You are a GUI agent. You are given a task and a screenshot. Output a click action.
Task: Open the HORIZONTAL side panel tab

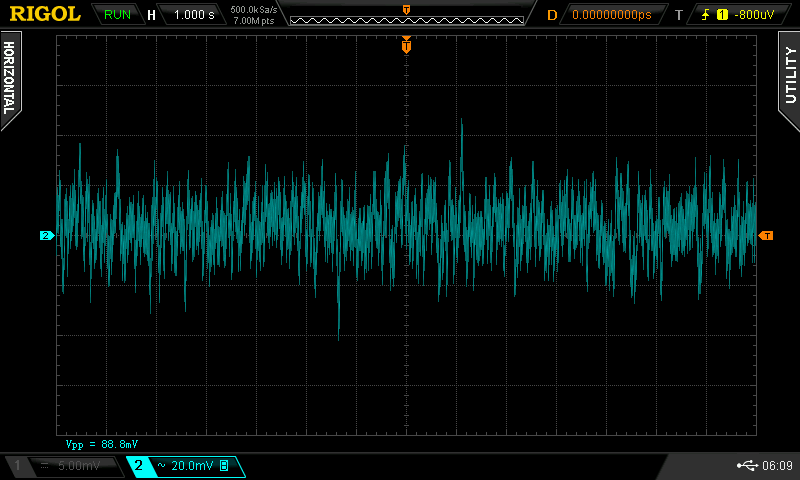(10, 79)
